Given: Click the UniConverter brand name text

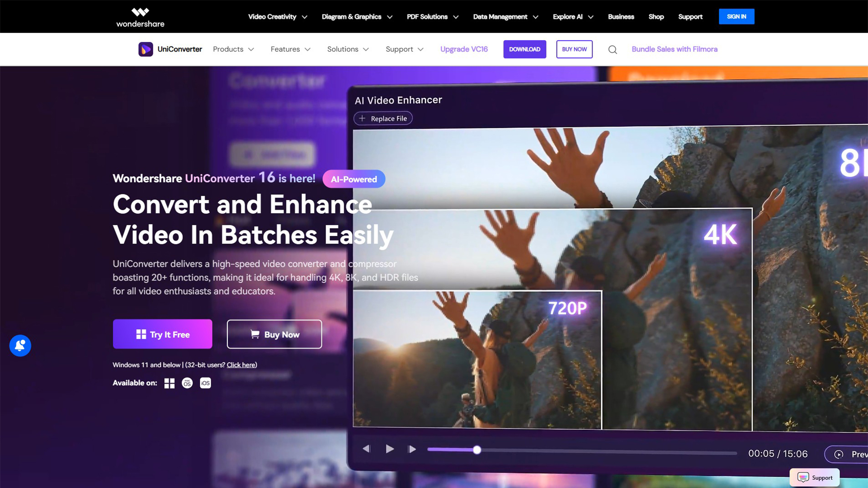Looking at the screenshot, I should pyautogui.click(x=179, y=49).
